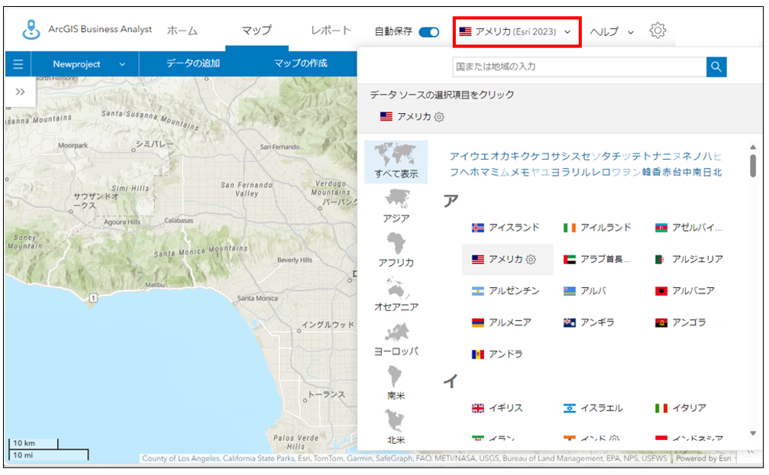Jump to index letter ア in kana index
769x475 pixels.
click(455, 156)
